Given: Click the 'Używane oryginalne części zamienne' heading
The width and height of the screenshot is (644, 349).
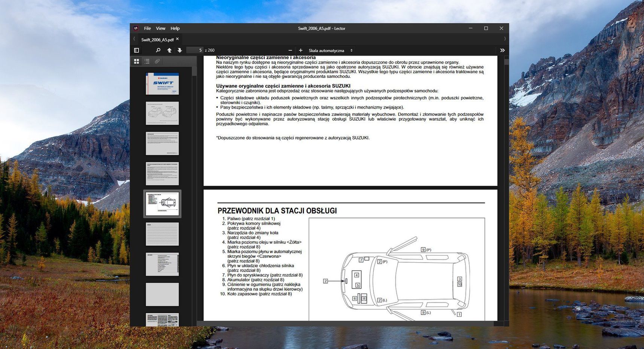Looking at the screenshot, I should point(283,86).
